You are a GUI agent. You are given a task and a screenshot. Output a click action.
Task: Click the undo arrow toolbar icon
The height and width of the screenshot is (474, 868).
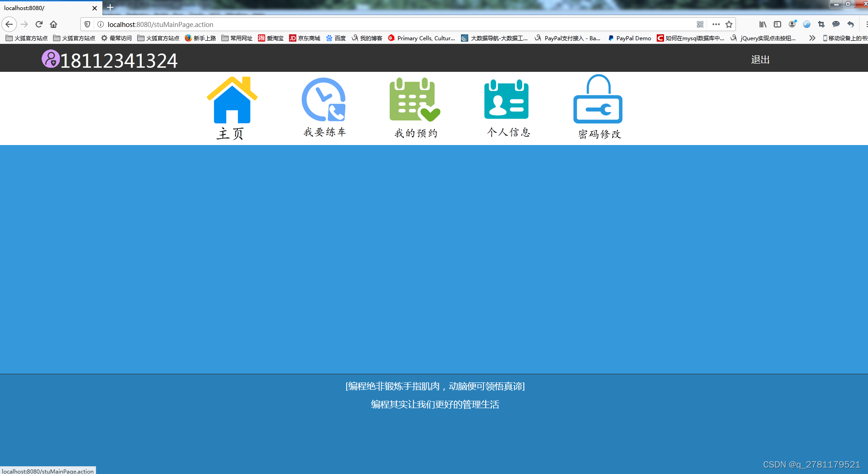click(x=851, y=24)
